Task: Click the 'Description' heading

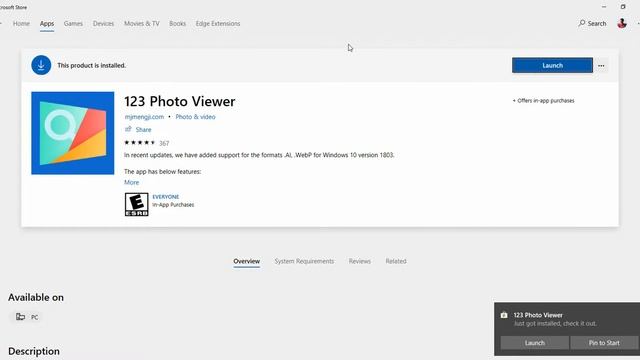Action: (x=34, y=351)
